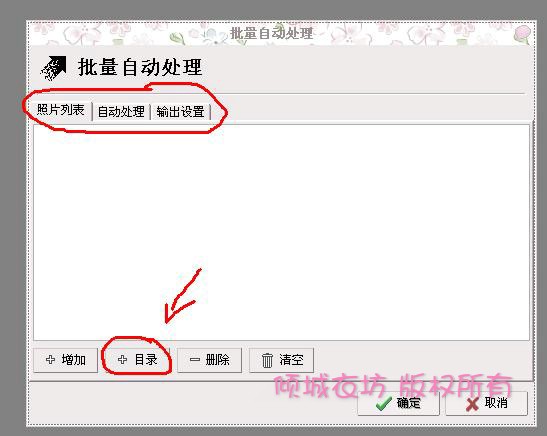Click inside the empty photo list area
The image size is (547, 436).
click(x=281, y=232)
